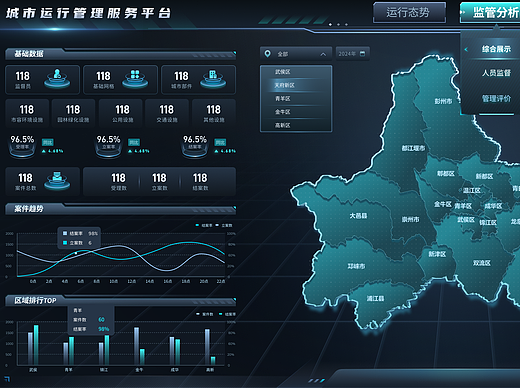Select 高新区 from the region list
520x390 pixels.
296,125
